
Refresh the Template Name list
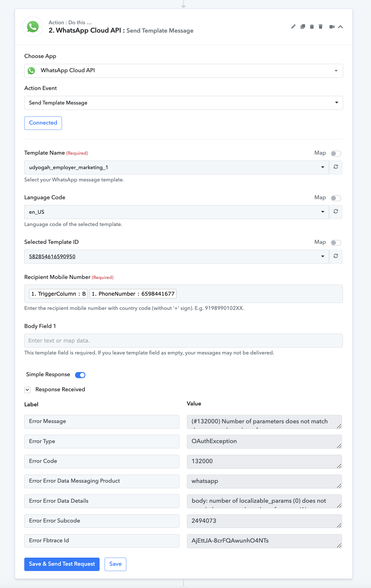336,167
